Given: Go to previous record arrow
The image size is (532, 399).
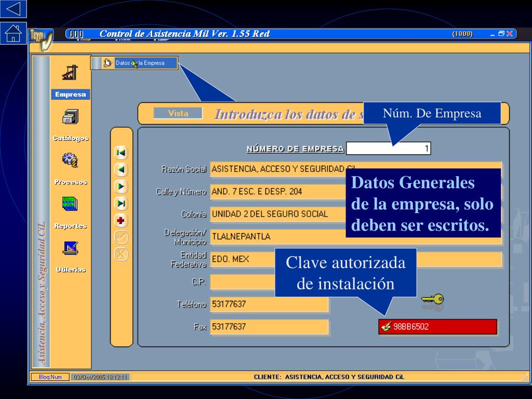Looking at the screenshot, I should (x=121, y=169).
